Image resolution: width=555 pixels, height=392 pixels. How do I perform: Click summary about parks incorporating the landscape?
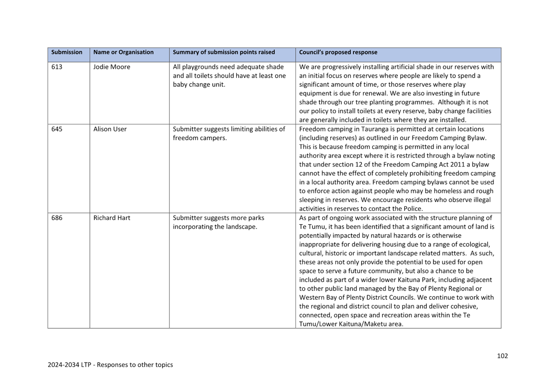219,223
